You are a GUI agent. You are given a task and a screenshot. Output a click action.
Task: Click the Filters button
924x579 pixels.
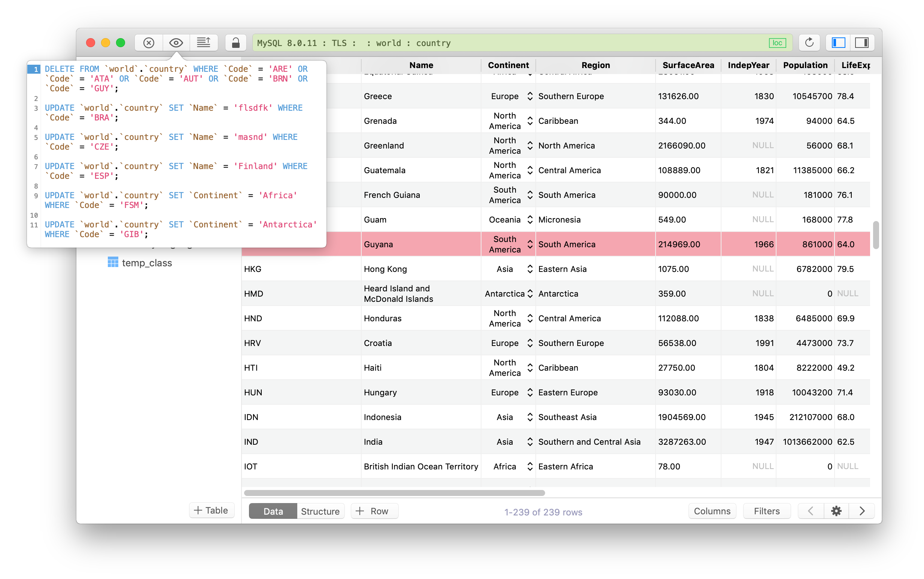(766, 511)
